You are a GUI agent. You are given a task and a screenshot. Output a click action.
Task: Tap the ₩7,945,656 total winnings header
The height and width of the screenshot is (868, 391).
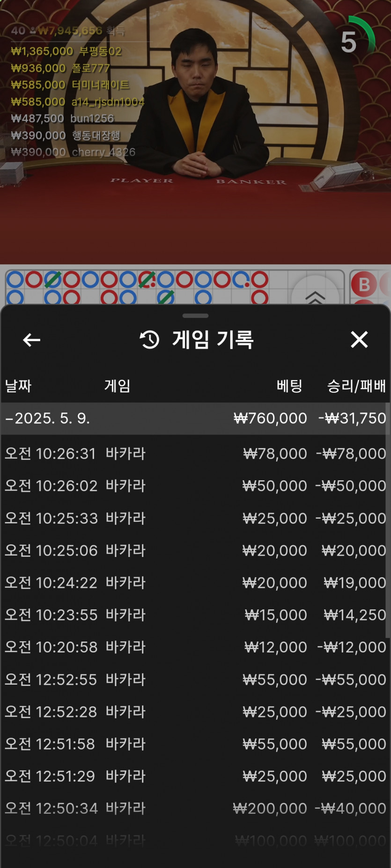pos(68,31)
